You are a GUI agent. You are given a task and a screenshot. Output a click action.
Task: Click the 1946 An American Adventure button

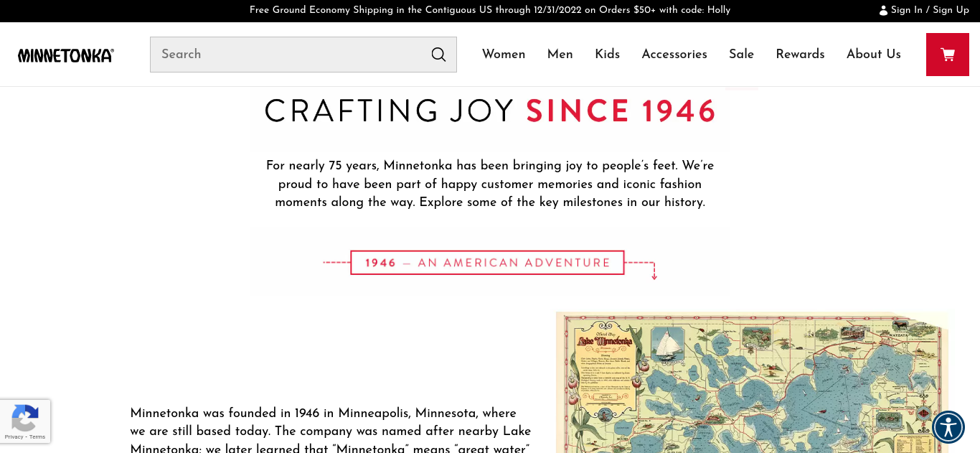point(487,263)
